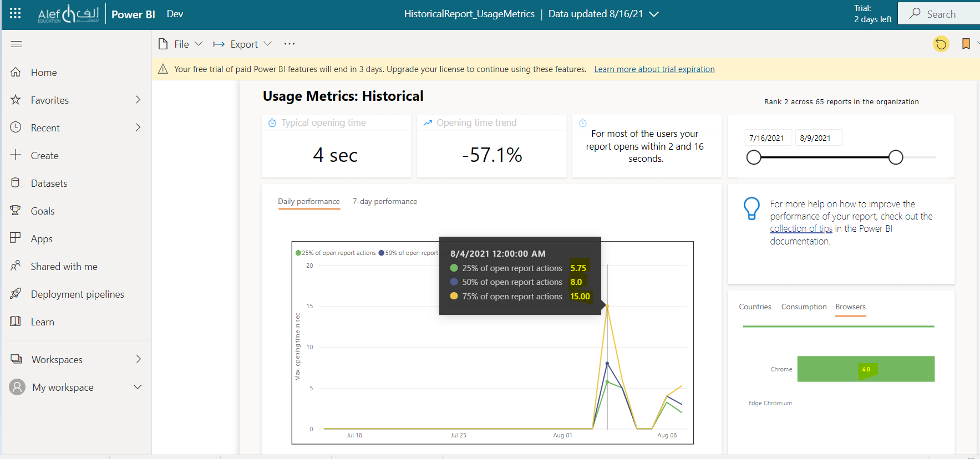Click the Deployment pipelines rocket icon
Screen dimensions: 980x459
pos(16,294)
